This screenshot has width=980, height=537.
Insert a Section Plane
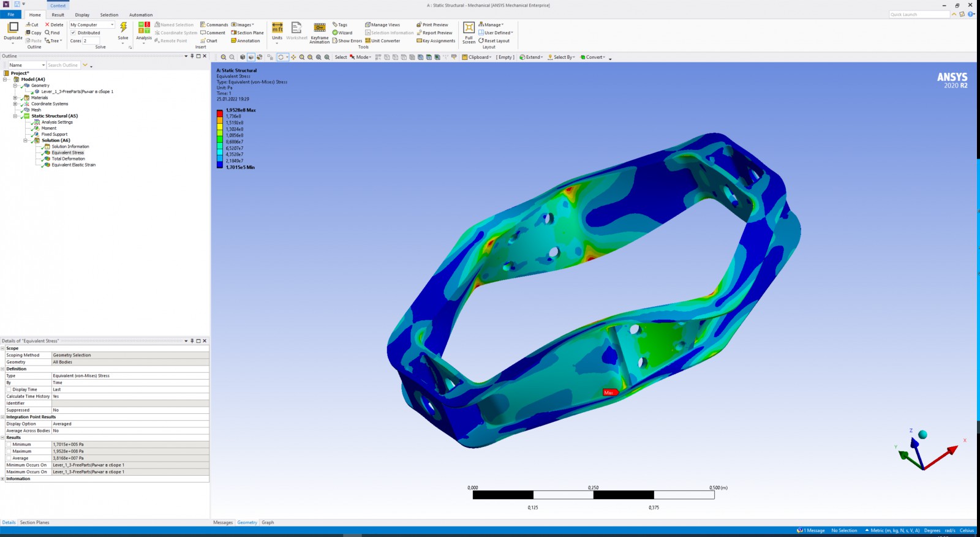(247, 33)
